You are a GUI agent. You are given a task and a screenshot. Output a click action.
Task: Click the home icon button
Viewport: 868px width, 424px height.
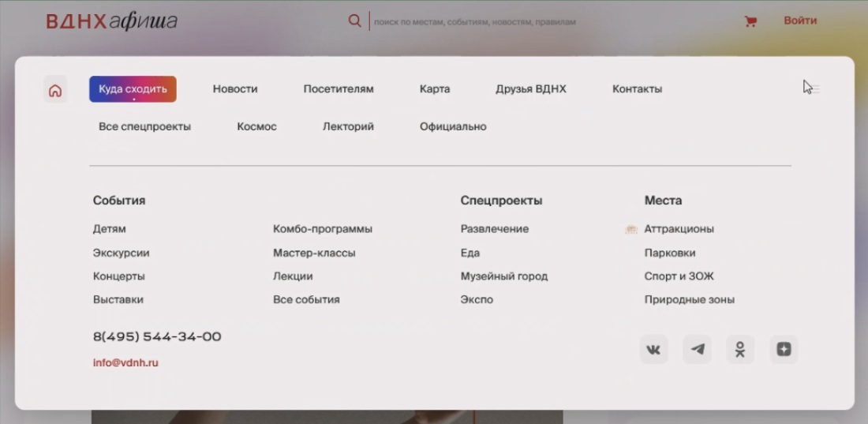pos(55,89)
